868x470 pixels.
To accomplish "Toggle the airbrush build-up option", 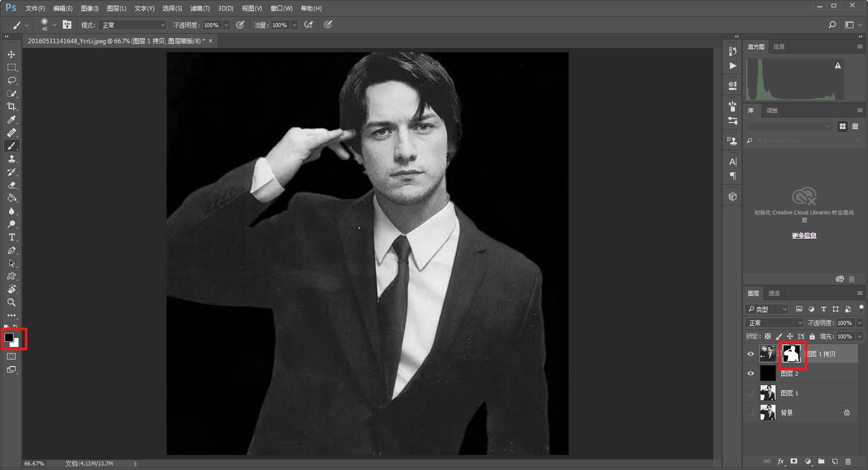I will coord(308,25).
